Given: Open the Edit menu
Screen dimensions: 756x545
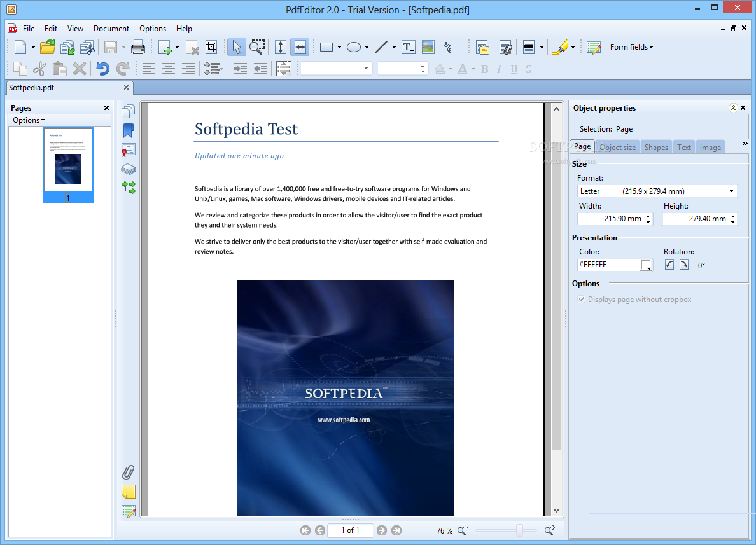Looking at the screenshot, I should coord(51,29).
